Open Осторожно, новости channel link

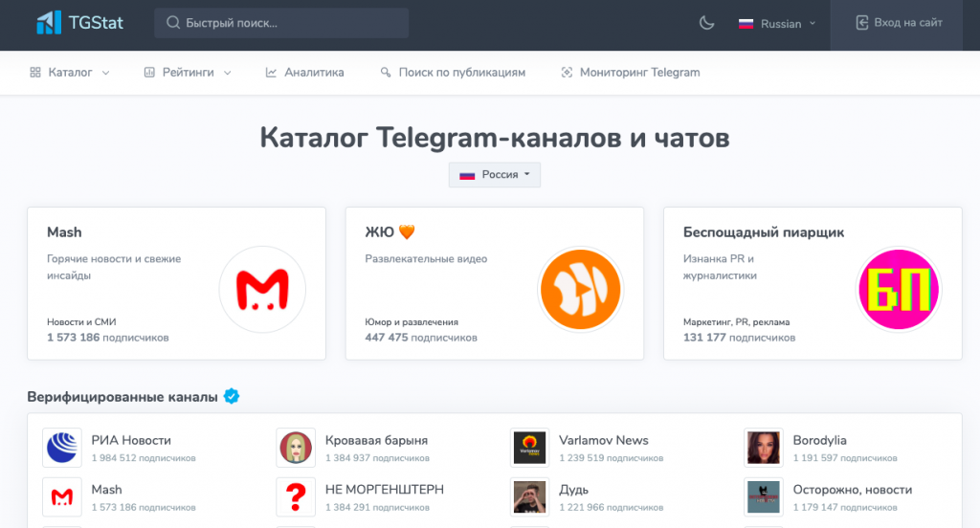(853, 489)
